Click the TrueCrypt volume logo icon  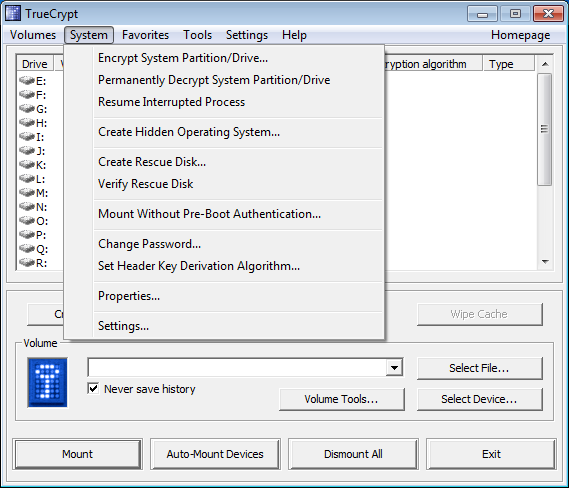48,382
